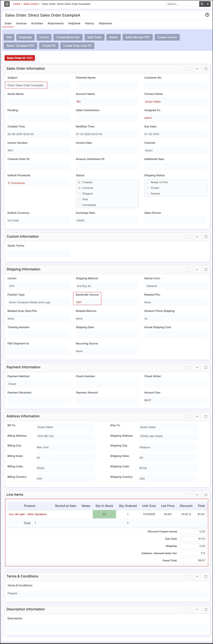Collapse the Sales Order Information section
Screen dimensions: 213x644
coord(197,69)
